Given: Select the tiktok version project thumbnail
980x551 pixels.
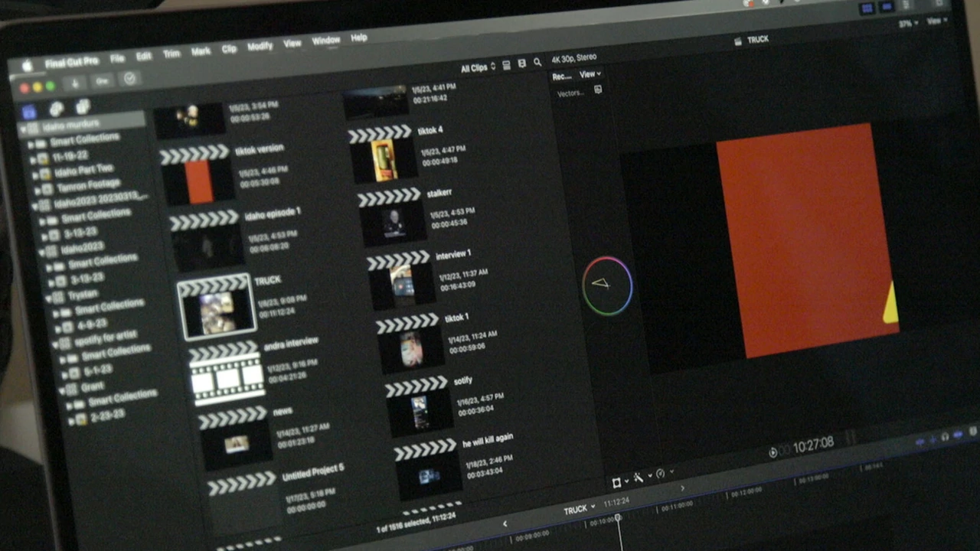Looking at the screenshot, I should click(197, 175).
